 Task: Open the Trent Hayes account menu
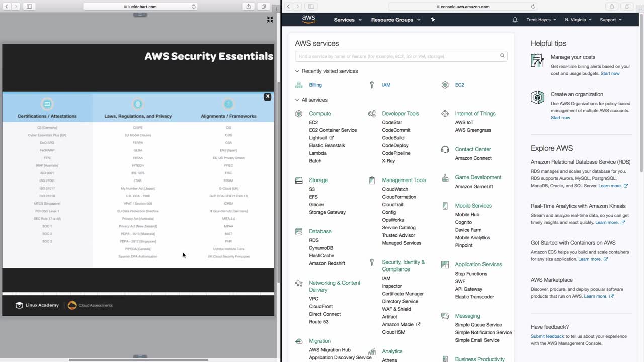click(541, 20)
